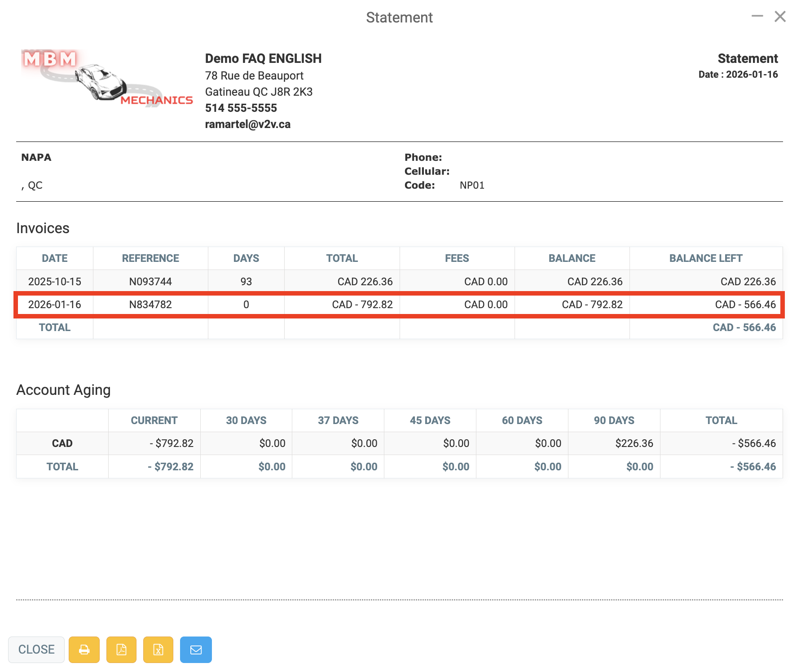The image size is (801, 672).
Task: Click the supplier code NP01
Action: [472, 186]
